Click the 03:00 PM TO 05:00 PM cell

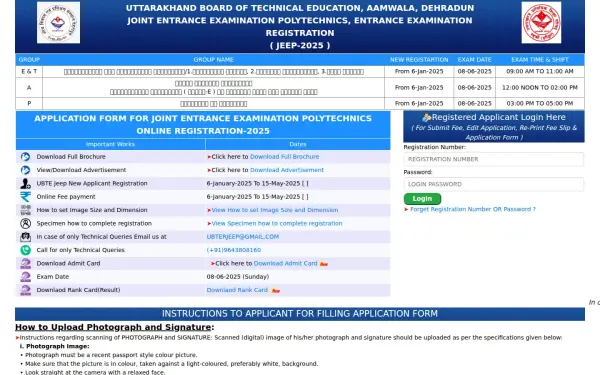click(540, 104)
